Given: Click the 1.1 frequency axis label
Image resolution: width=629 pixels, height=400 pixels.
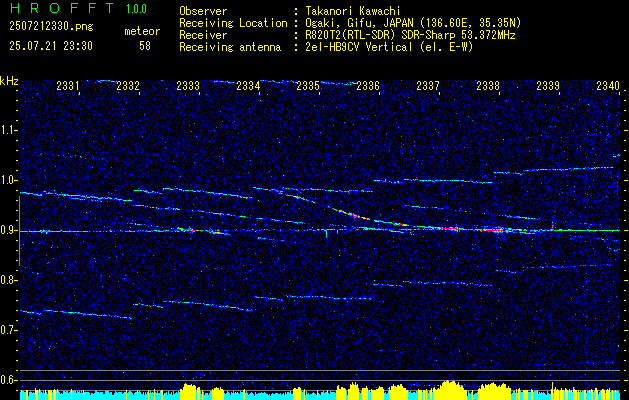Looking at the screenshot, I should tap(9, 130).
